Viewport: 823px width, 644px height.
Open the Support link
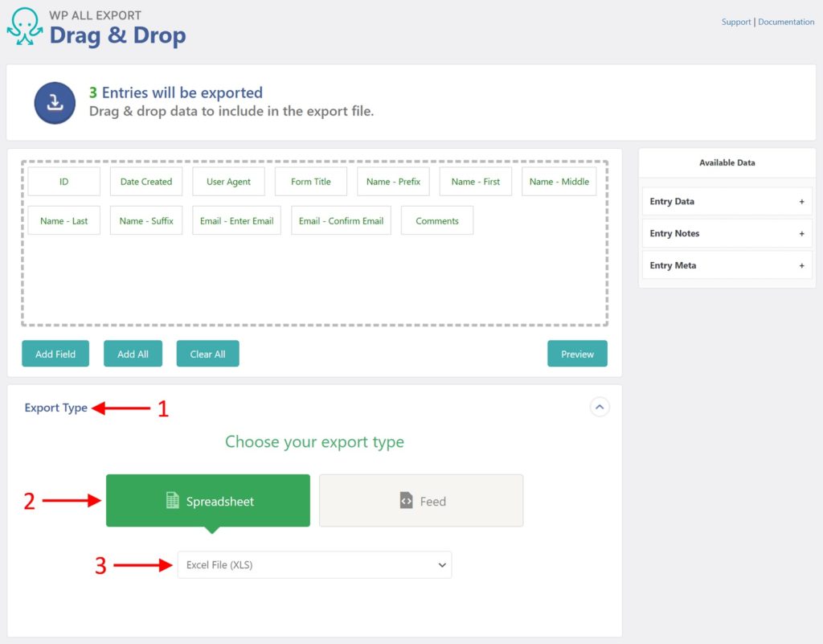(736, 22)
